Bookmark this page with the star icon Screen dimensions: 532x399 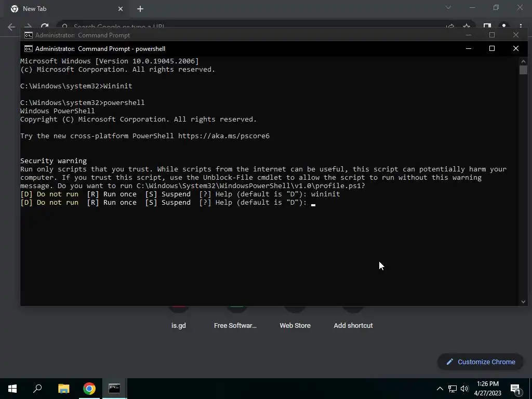tap(467, 26)
